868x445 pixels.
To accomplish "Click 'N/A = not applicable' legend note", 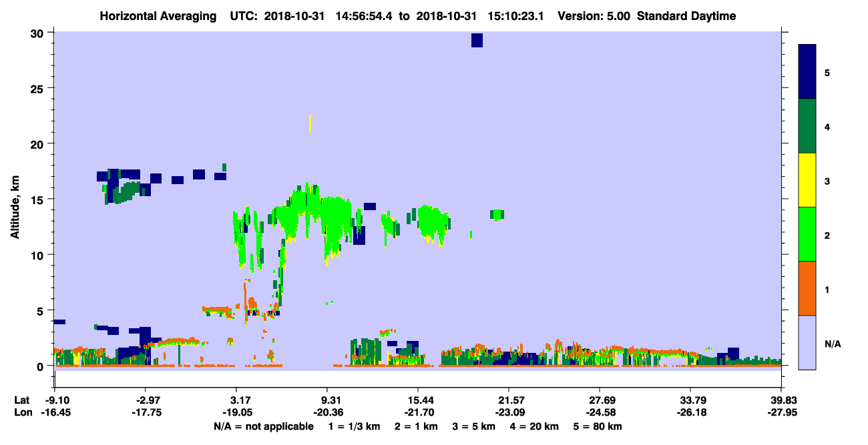I will coord(263,426).
